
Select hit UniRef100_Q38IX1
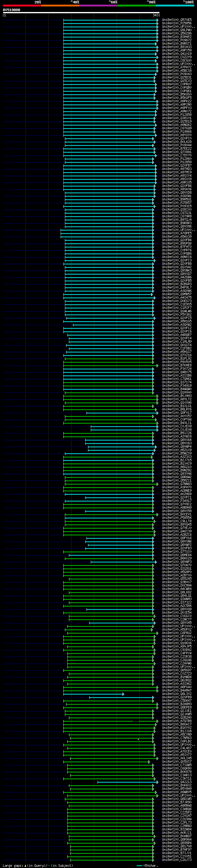click(x=177, y=118)
